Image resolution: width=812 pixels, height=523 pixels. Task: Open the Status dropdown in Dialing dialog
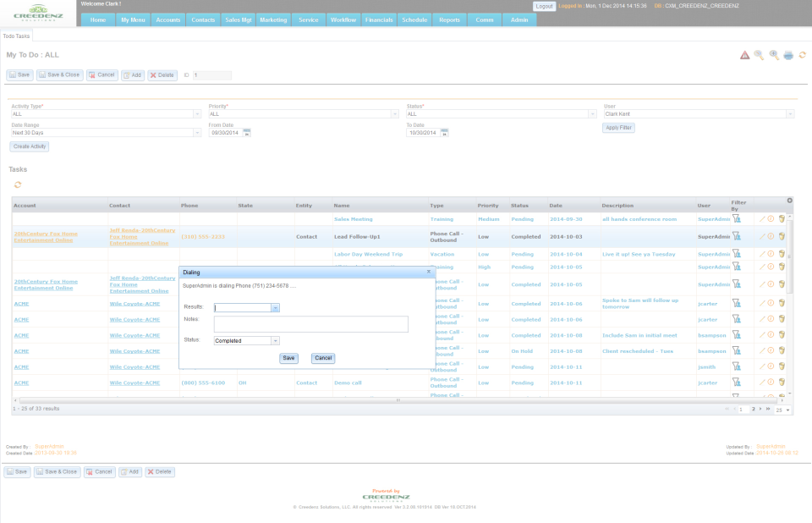click(275, 340)
